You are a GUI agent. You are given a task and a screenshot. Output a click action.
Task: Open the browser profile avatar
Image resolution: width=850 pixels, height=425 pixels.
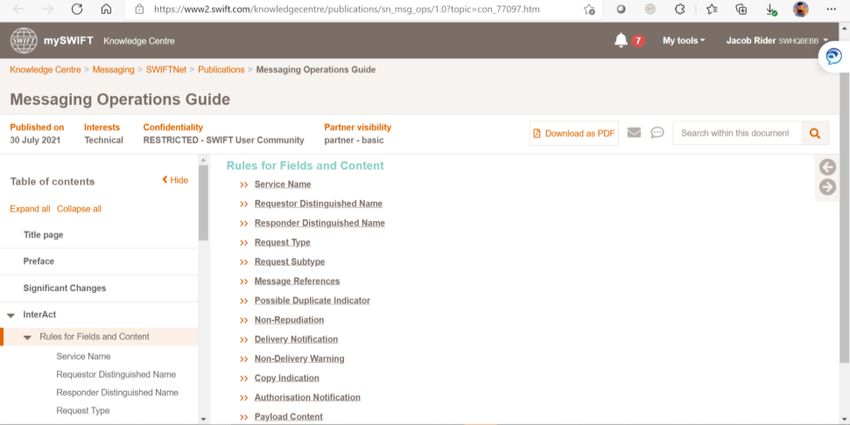(x=801, y=9)
